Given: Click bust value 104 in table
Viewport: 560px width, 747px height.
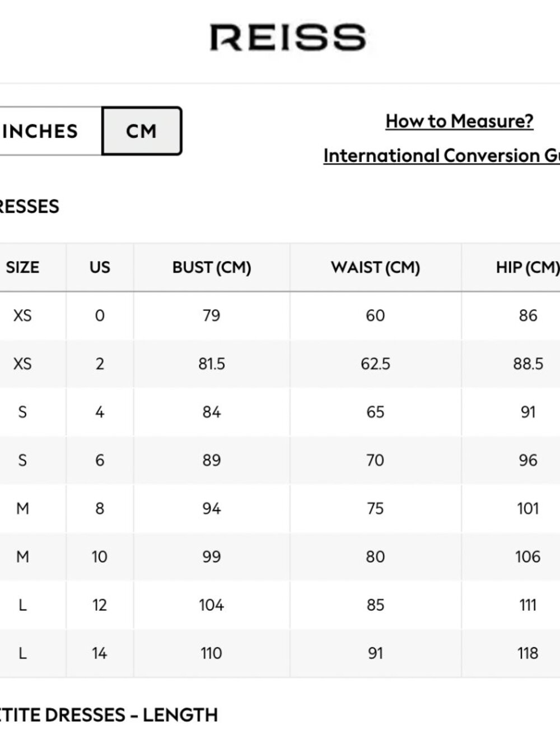Looking at the screenshot, I should click(x=212, y=605).
